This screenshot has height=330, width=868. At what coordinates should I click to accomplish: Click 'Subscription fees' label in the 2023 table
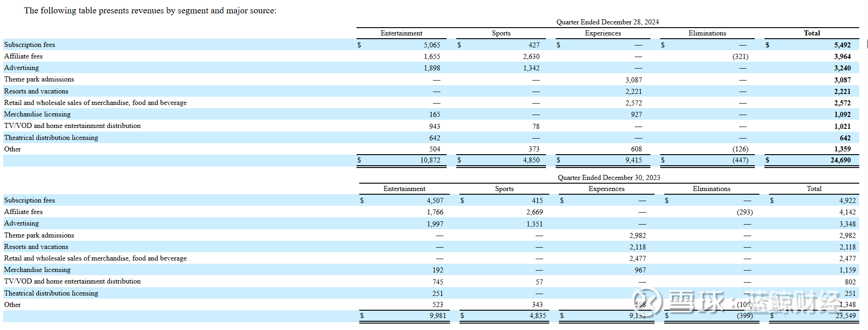[29, 200]
